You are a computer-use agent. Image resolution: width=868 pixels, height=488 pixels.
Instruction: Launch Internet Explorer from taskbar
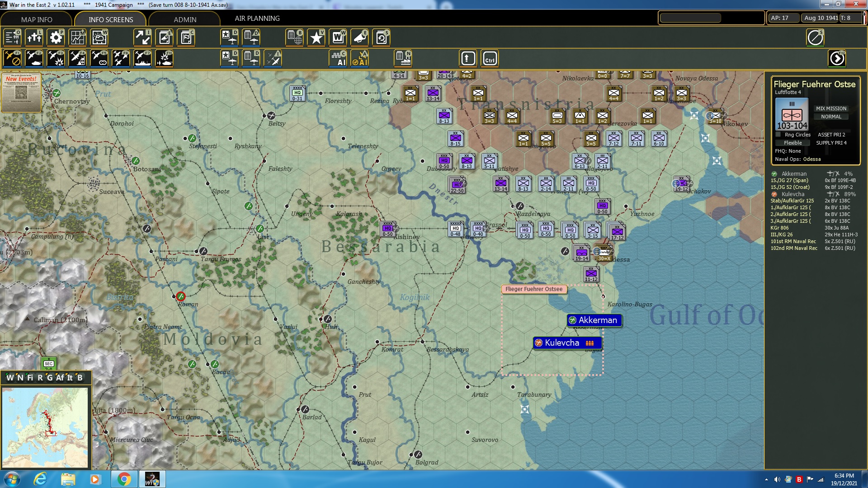point(40,479)
